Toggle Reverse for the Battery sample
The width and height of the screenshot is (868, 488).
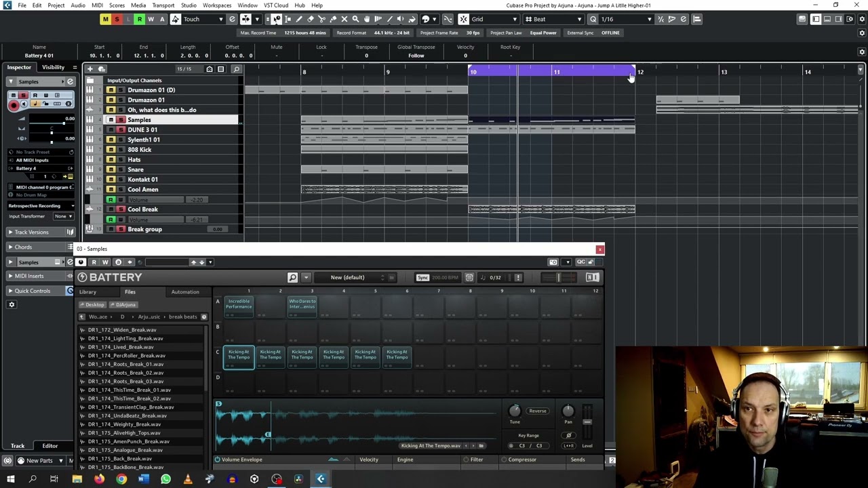(x=537, y=411)
